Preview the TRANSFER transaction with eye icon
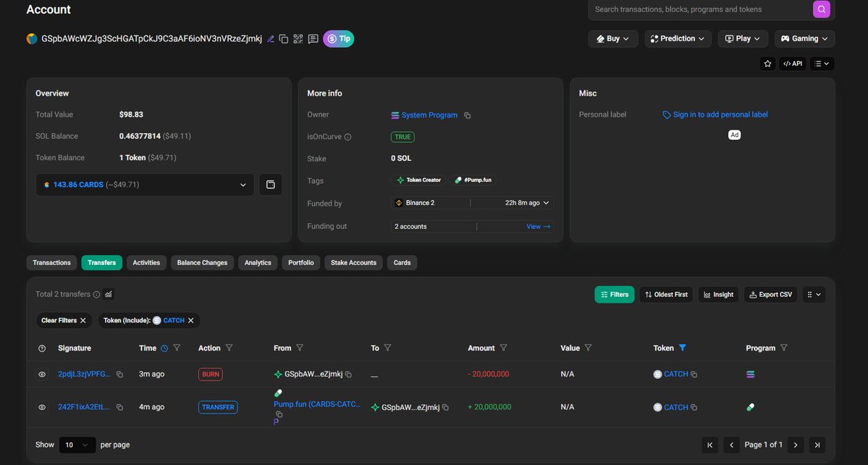868x465 pixels. pyautogui.click(x=42, y=408)
